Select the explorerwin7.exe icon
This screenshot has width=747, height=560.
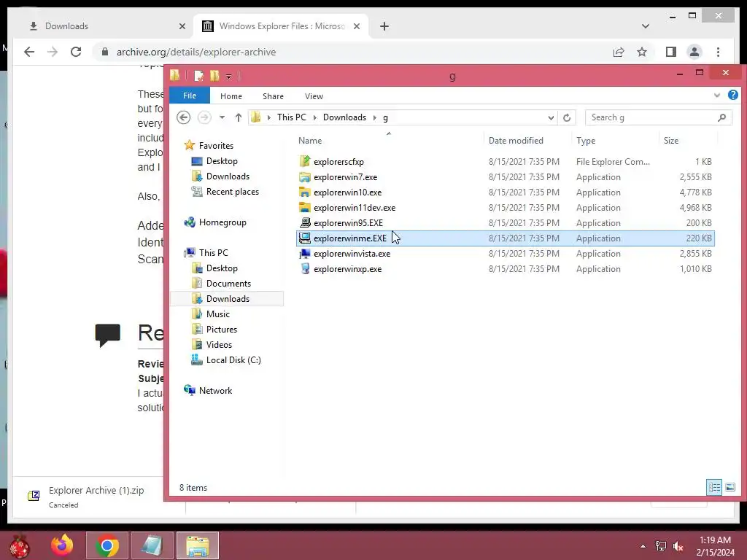305,177
